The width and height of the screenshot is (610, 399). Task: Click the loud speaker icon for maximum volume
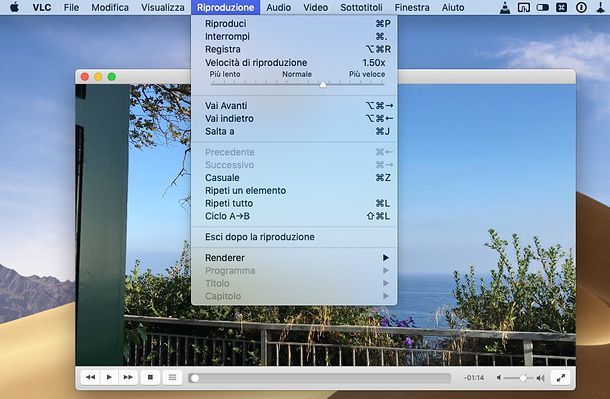point(540,378)
